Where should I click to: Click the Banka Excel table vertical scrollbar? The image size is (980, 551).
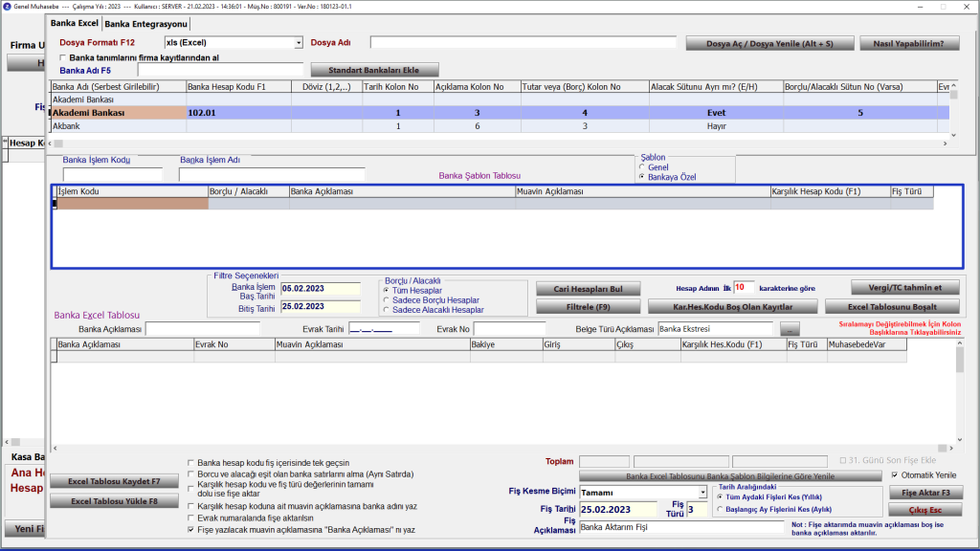960,391
